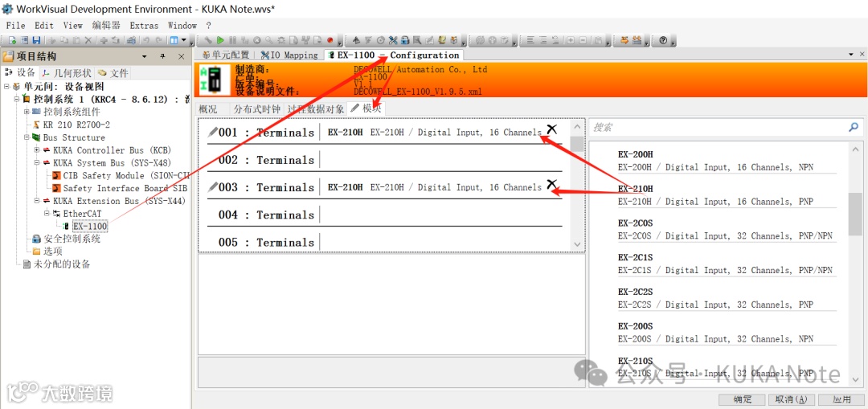
Task: Click the Undo arrow toolbar icon
Action: point(146,40)
